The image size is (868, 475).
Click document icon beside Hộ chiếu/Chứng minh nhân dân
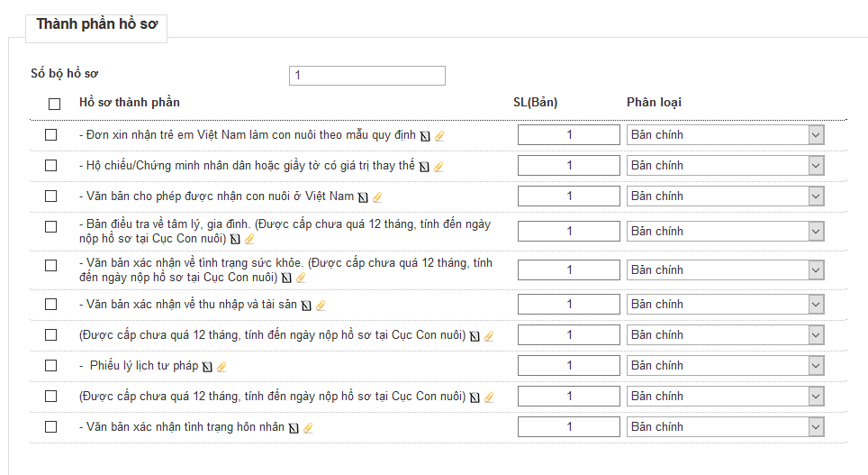(424, 167)
